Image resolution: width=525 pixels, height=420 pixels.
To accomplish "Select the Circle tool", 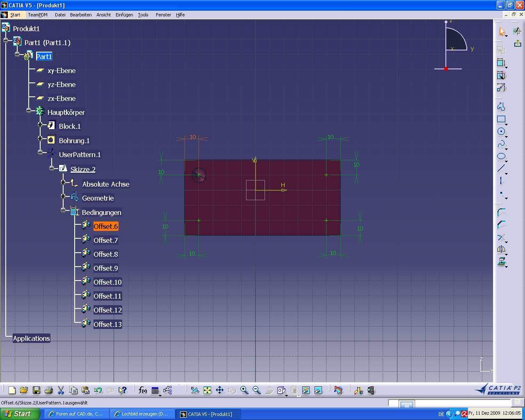I will (x=501, y=132).
